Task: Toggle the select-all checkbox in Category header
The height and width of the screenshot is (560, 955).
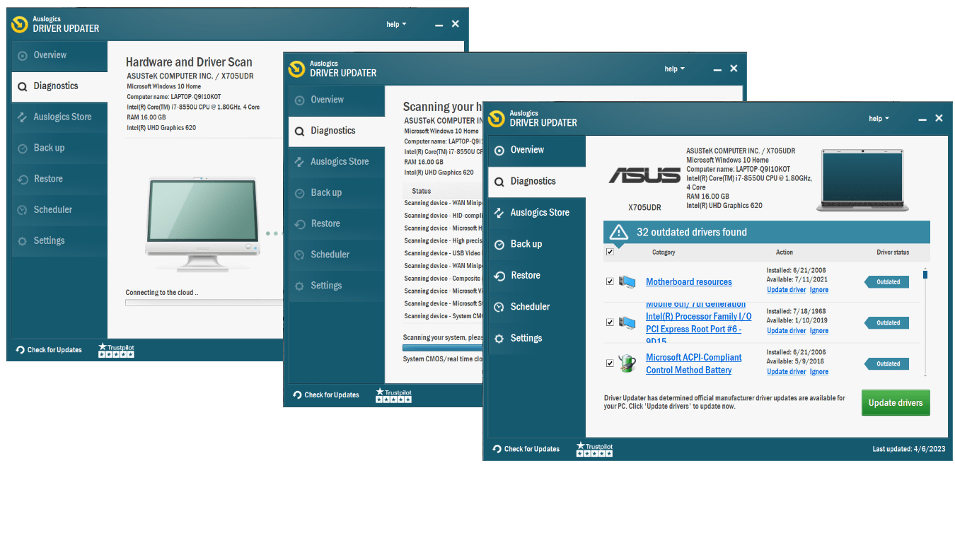Action: coord(610,252)
